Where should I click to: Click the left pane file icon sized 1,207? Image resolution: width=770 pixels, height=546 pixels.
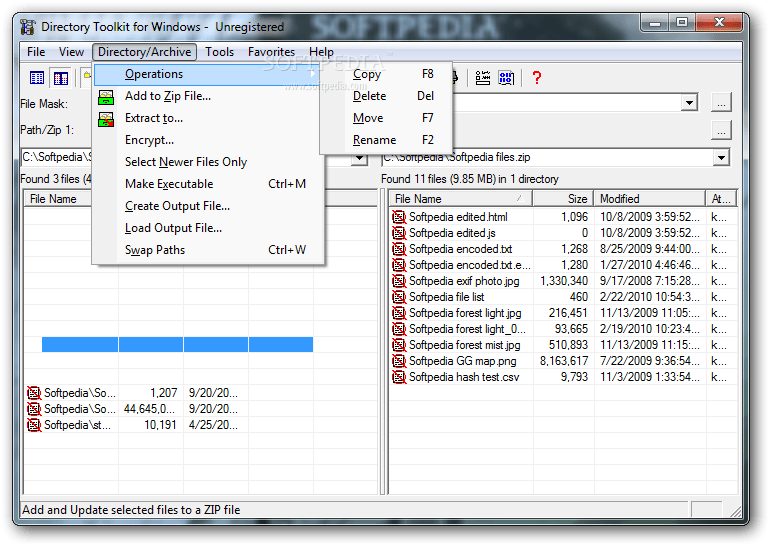(34, 393)
